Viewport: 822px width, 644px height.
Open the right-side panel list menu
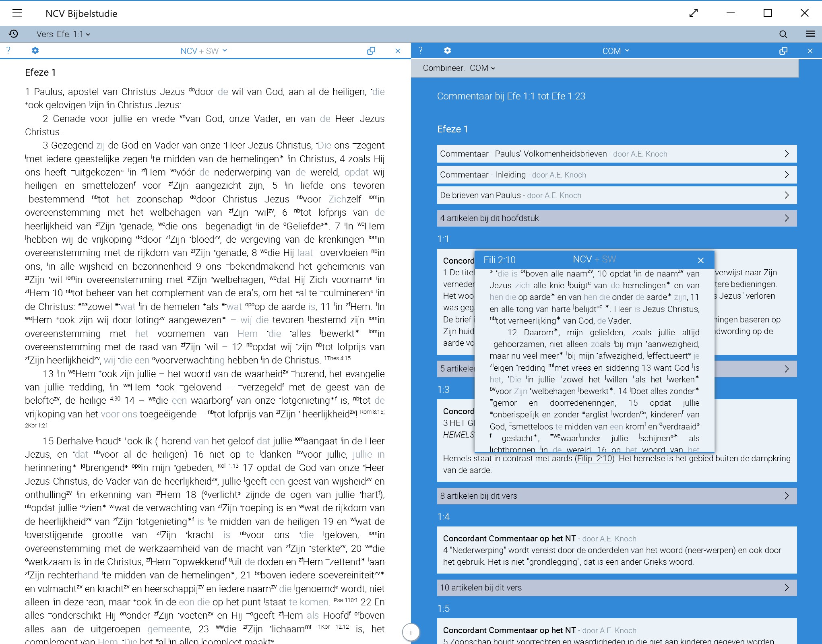pyautogui.click(x=810, y=34)
